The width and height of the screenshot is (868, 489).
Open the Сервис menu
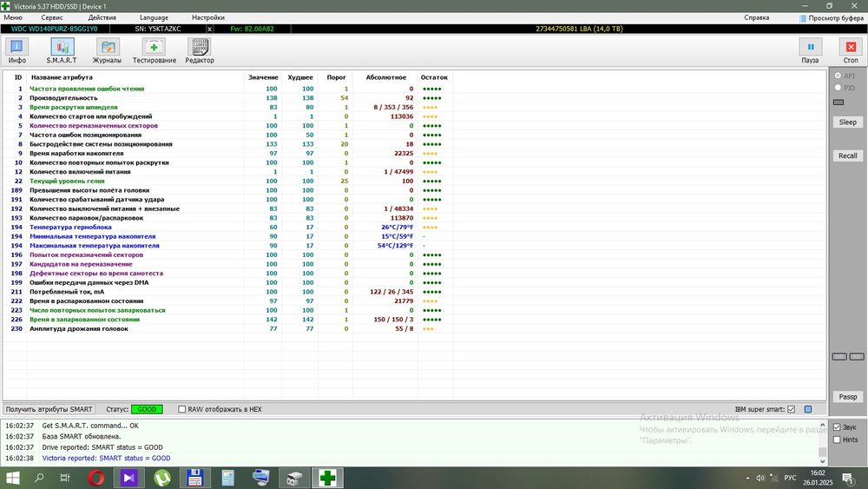51,17
